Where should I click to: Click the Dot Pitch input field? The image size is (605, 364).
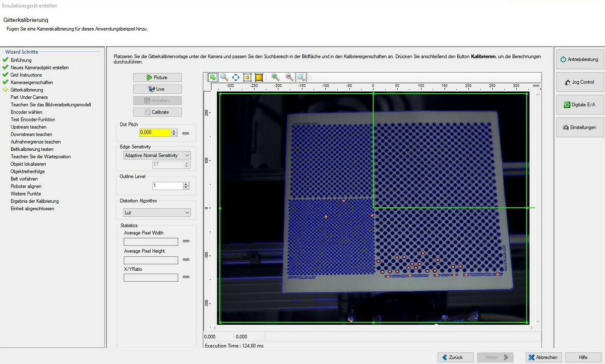(155, 133)
